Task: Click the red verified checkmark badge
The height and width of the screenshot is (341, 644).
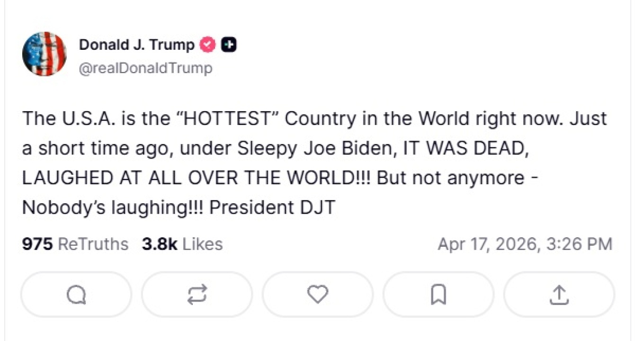Action: point(207,45)
